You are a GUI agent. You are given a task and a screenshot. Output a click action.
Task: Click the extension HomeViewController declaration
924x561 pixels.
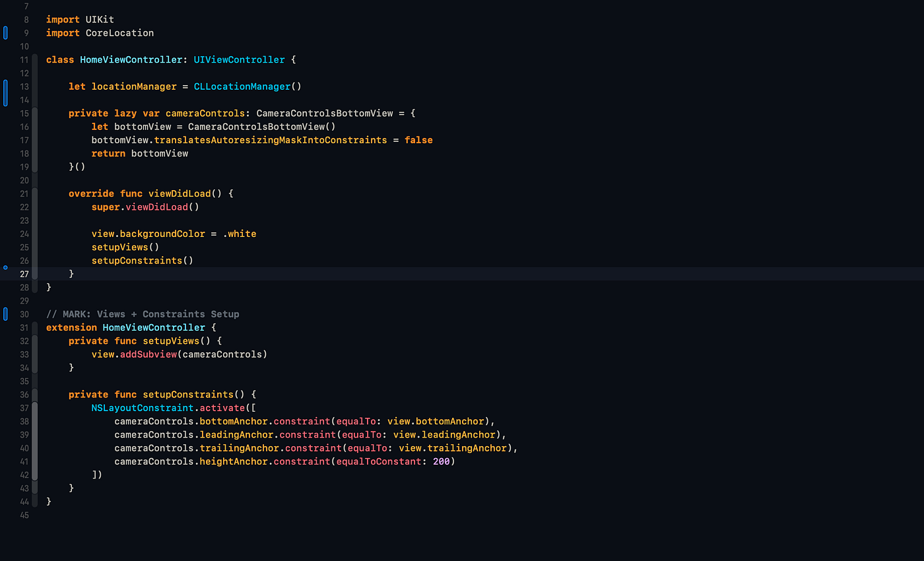125,327
